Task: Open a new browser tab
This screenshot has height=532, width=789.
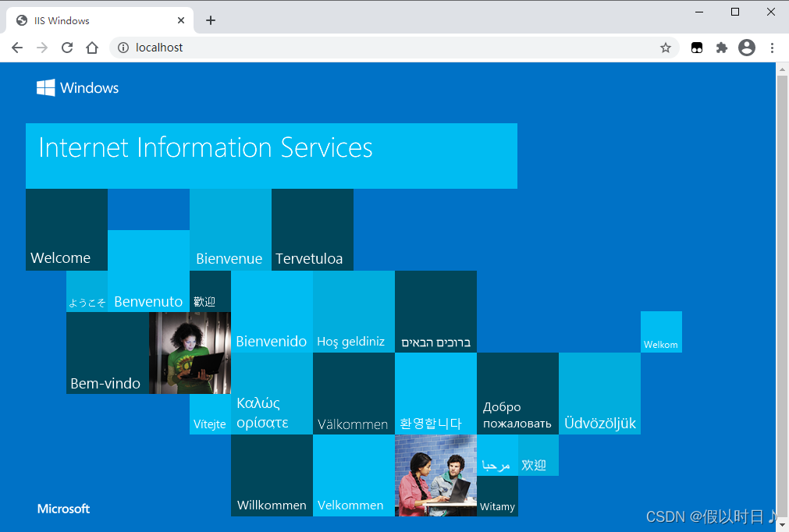Action: click(x=211, y=20)
